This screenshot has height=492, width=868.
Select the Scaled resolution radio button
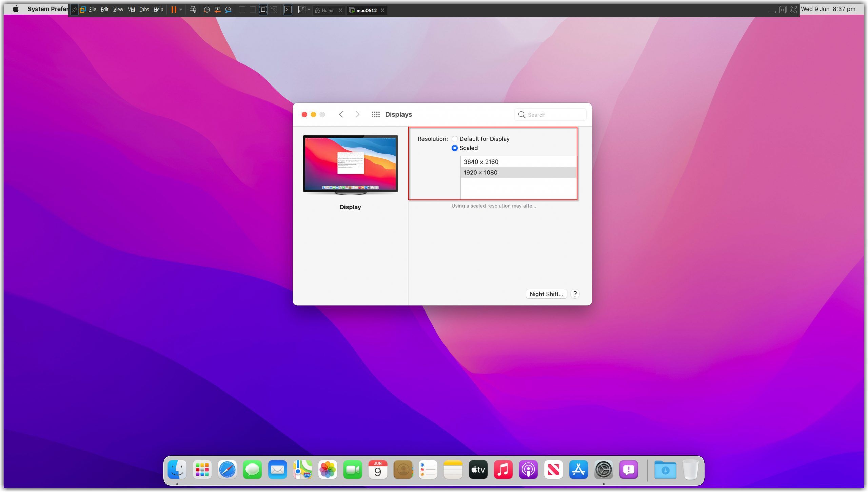pos(455,148)
